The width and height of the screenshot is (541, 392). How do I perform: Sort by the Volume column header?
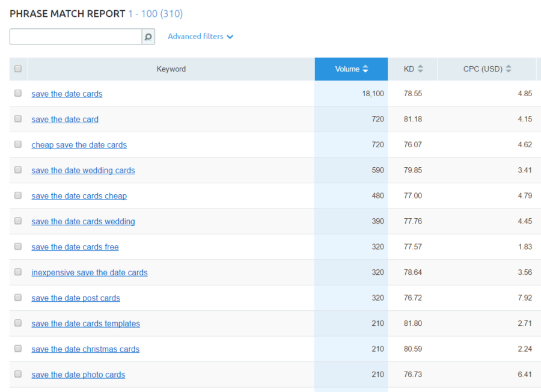(351, 69)
